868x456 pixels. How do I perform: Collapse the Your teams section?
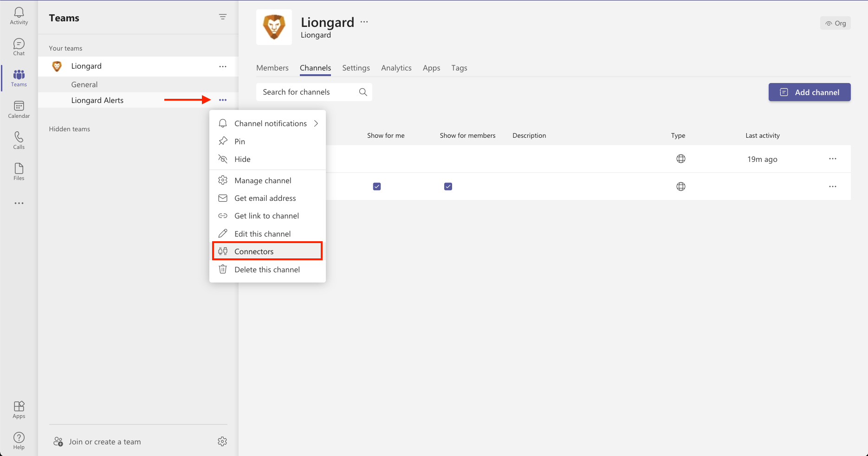click(65, 48)
